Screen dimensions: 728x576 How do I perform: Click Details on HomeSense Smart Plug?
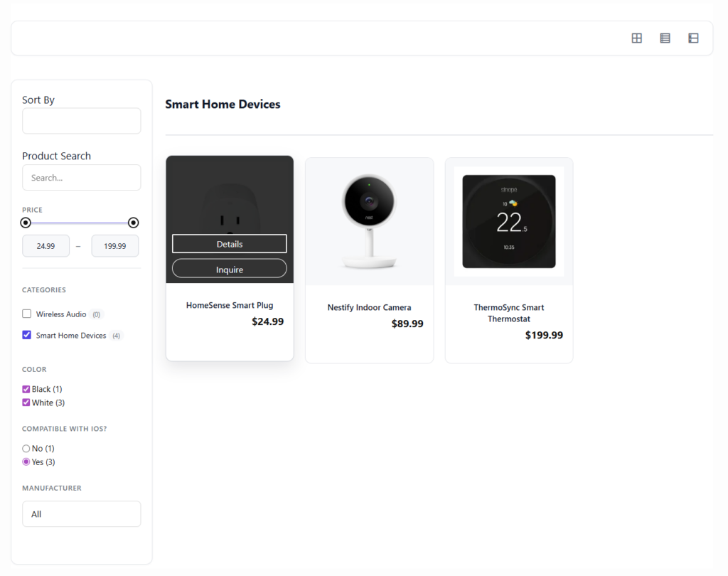(x=230, y=244)
